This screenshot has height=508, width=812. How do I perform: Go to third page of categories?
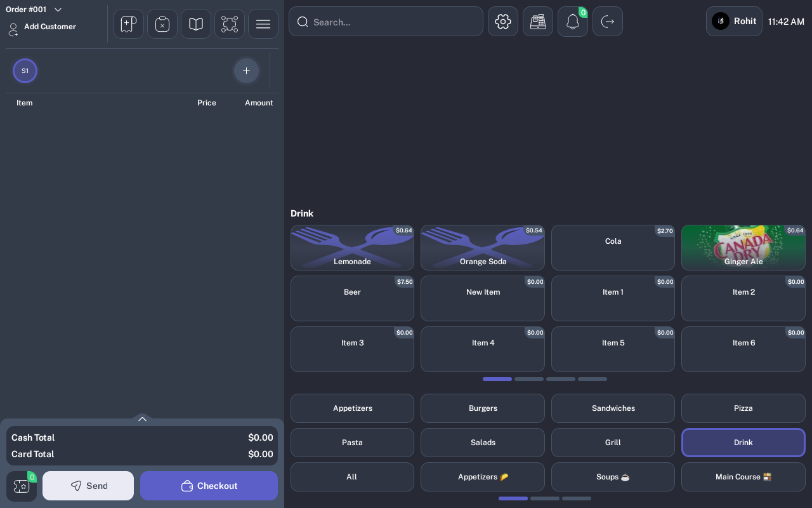tap(577, 498)
